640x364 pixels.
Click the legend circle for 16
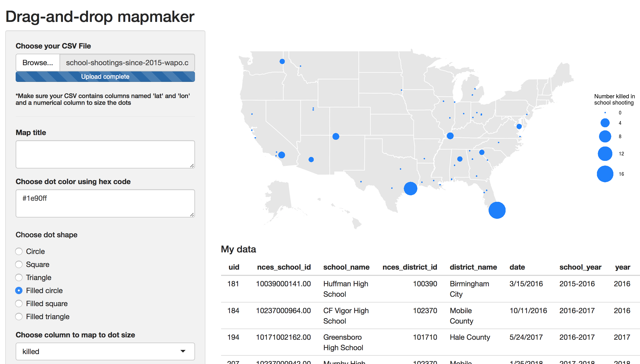[x=605, y=174]
